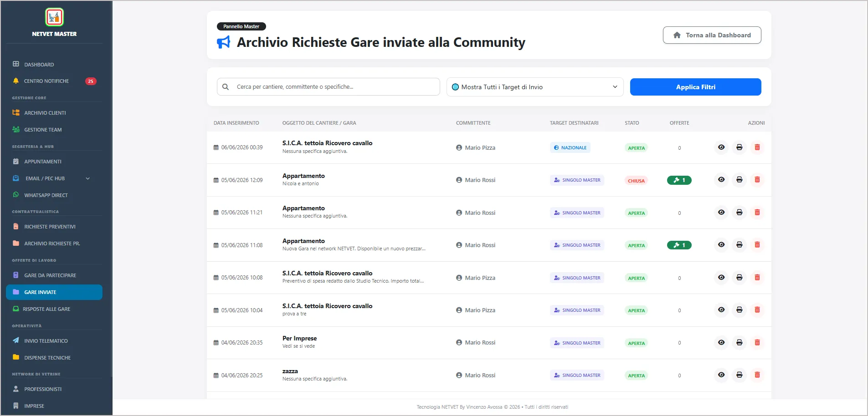The width and height of the screenshot is (868, 416).
Task: Expand the Email / PEC Hub submenu
Action: tap(54, 178)
